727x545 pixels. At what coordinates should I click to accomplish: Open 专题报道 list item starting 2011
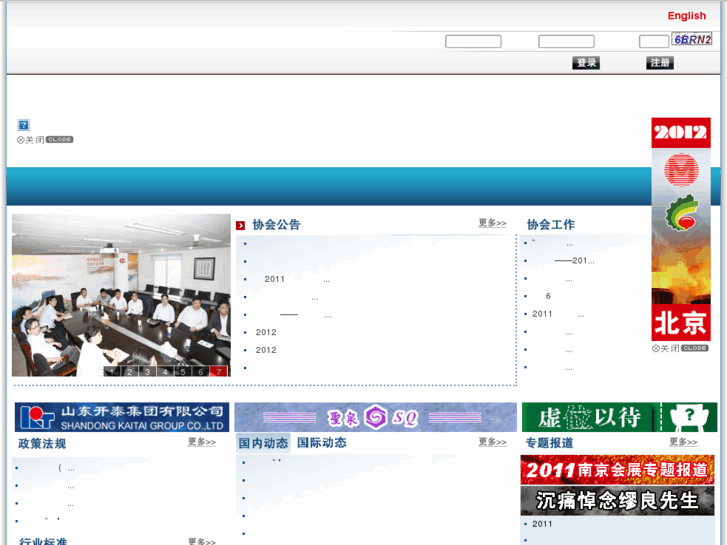(542, 524)
